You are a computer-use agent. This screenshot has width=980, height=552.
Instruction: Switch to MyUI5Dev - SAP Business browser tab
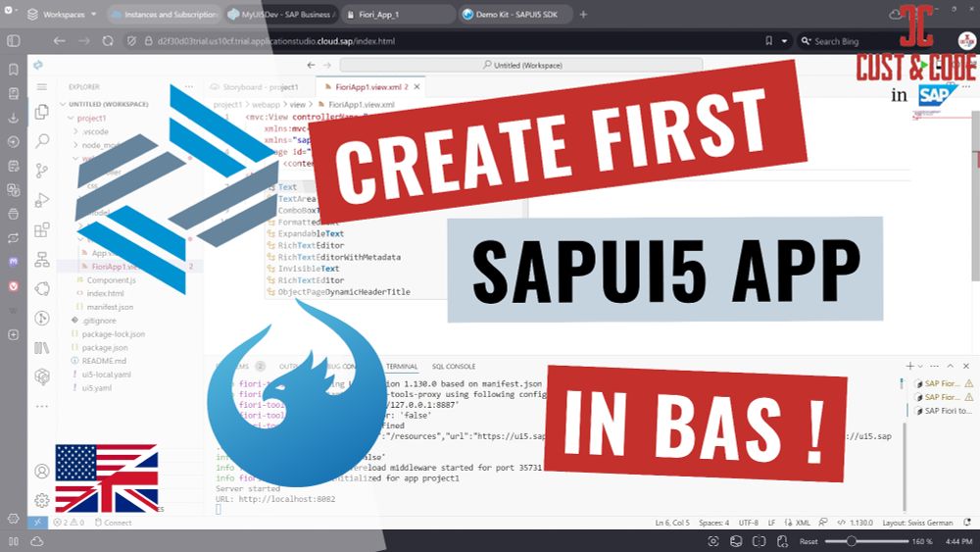(282, 14)
